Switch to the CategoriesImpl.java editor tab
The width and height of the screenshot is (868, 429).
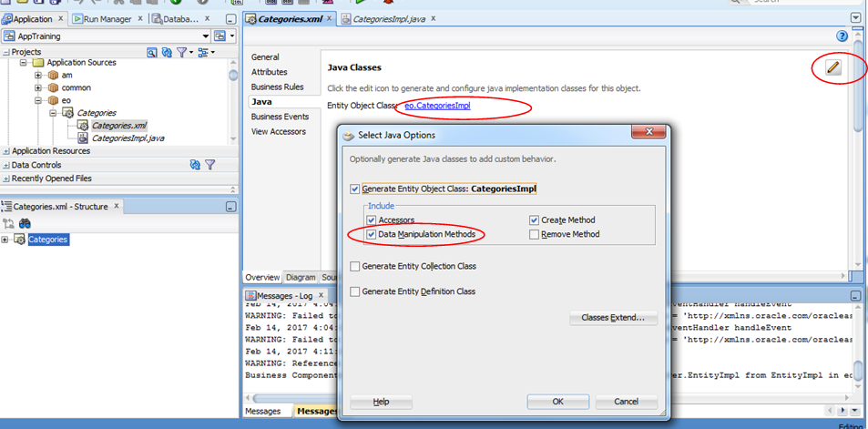click(x=387, y=18)
